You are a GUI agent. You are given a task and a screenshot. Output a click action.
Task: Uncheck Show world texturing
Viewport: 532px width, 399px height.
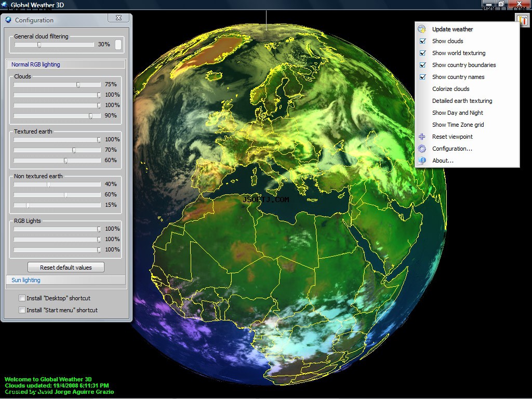423,53
